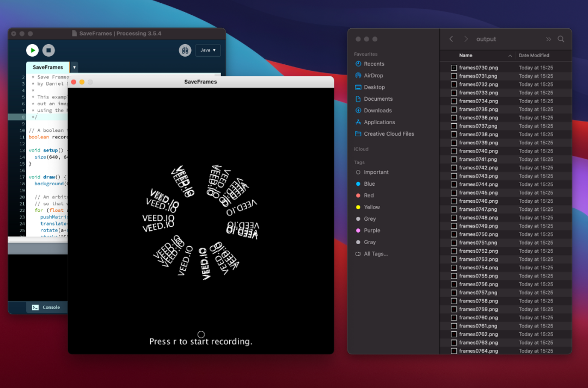This screenshot has width=588, height=388.
Task: Open Downloads in Finder sidebar
Action: (373, 110)
